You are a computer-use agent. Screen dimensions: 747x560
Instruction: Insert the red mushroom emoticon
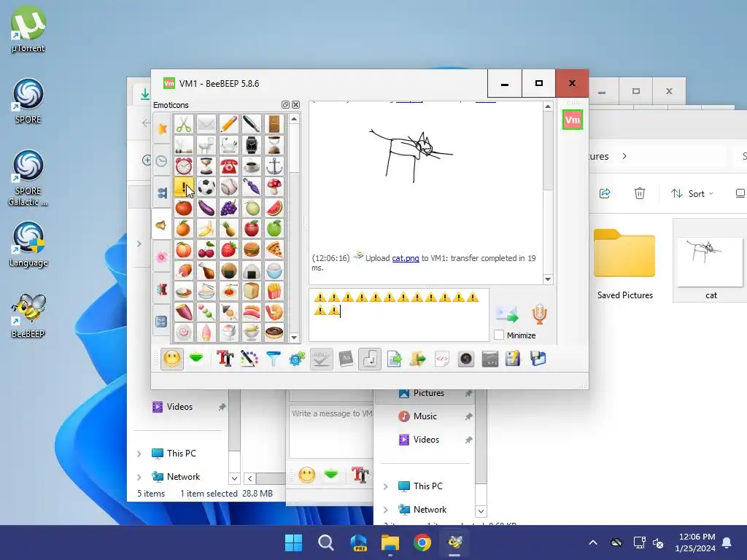[x=274, y=187]
